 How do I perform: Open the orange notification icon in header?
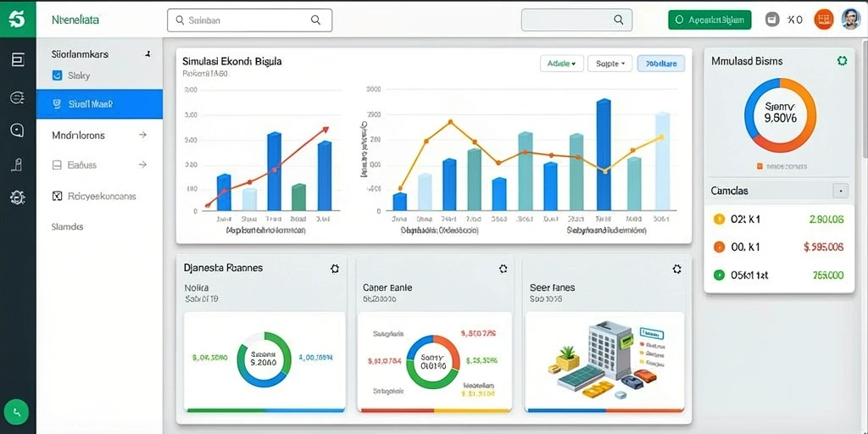824,20
